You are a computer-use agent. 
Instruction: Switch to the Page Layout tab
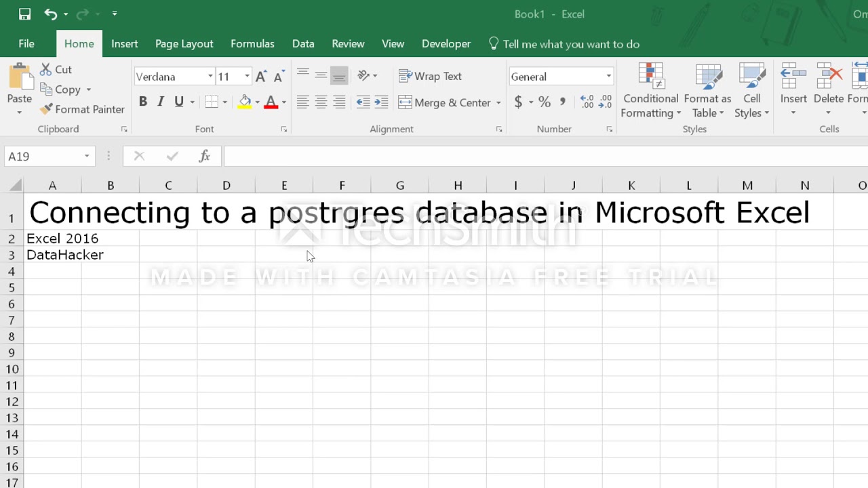point(184,43)
